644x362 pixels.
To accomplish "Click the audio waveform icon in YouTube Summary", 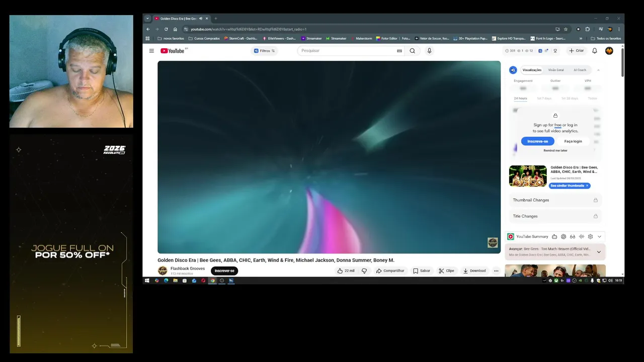I will (582, 236).
